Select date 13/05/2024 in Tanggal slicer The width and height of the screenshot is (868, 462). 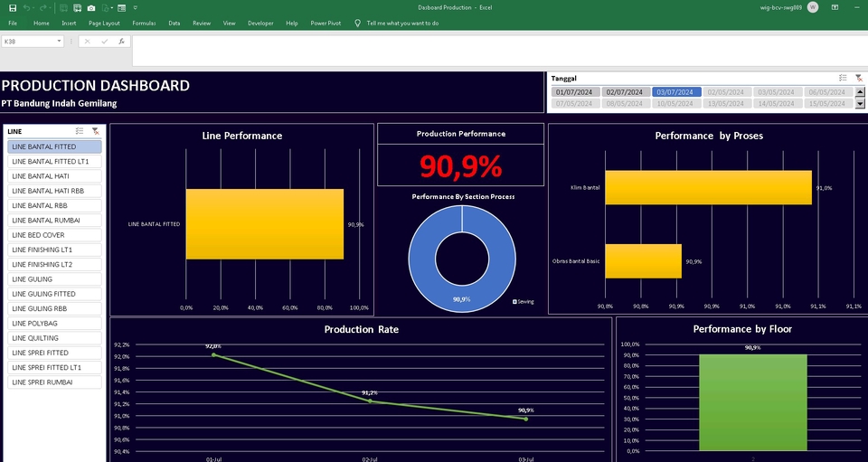pos(727,103)
